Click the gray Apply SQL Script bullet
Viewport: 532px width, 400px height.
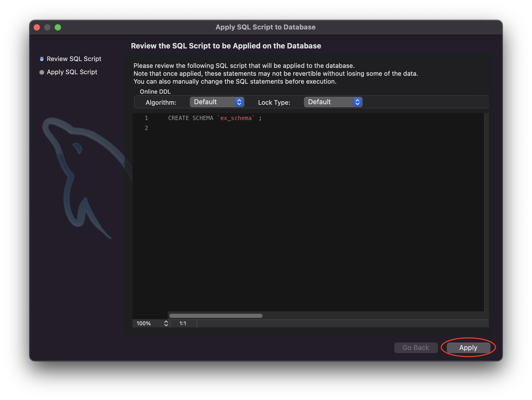tap(42, 72)
